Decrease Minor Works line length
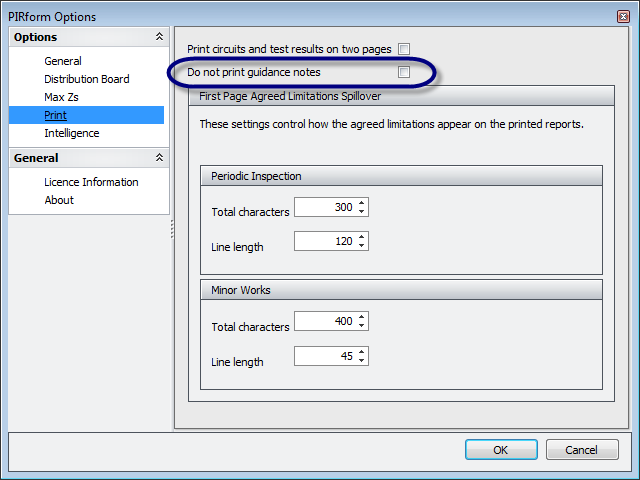 coord(362,360)
